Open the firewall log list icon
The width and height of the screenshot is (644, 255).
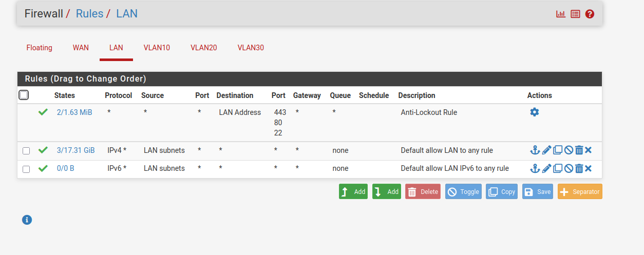(x=575, y=14)
